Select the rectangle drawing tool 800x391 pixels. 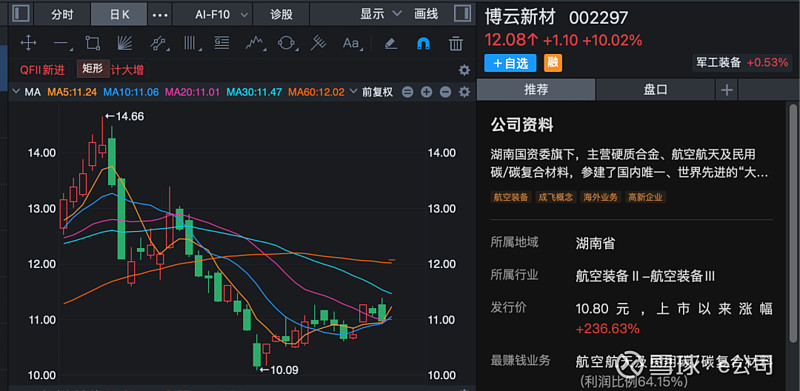(x=92, y=43)
